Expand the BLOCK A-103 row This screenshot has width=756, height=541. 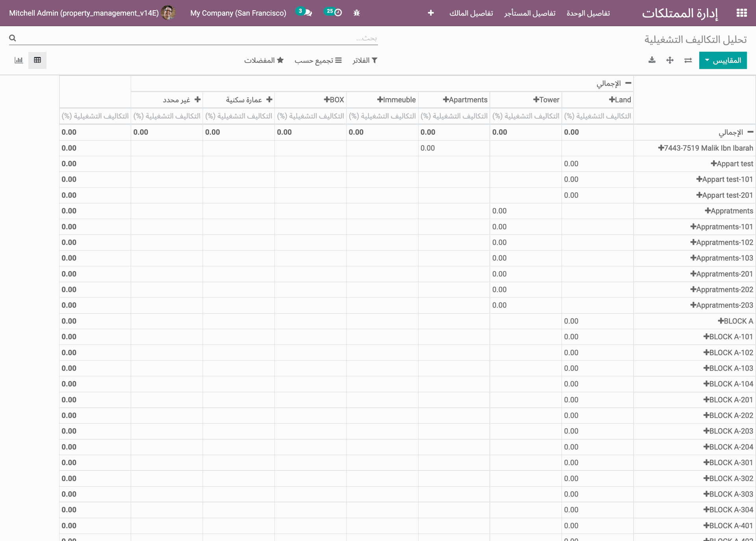pos(728,368)
